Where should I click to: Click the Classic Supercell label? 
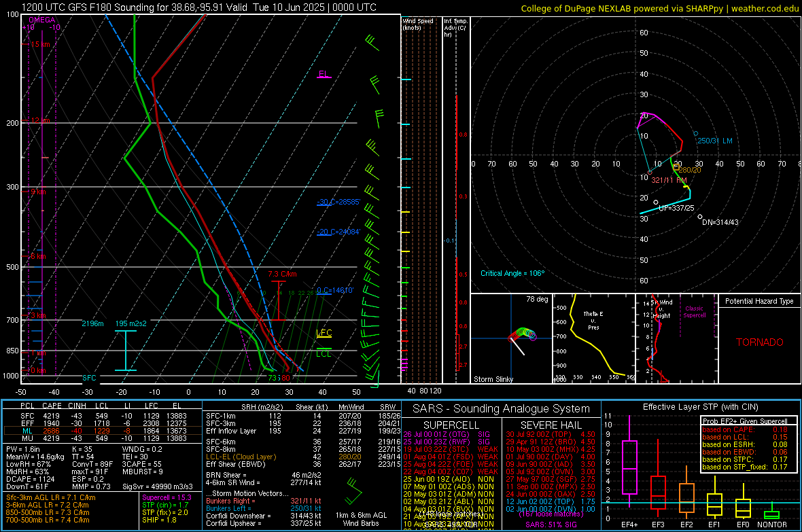tap(694, 312)
